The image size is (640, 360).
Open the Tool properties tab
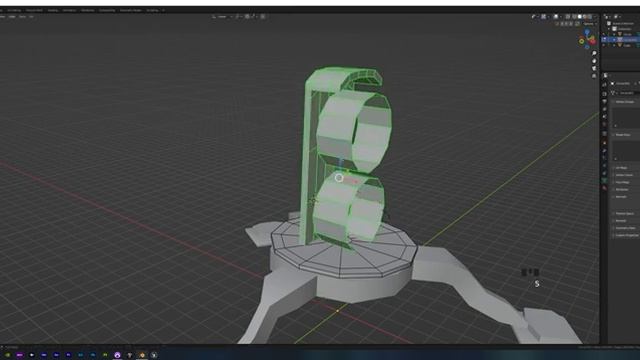pyautogui.click(x=604, y=85)
